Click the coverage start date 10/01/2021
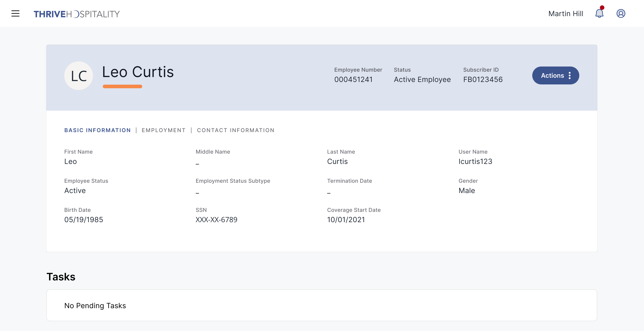The image size is (644, 331). [x=346, y=219]
